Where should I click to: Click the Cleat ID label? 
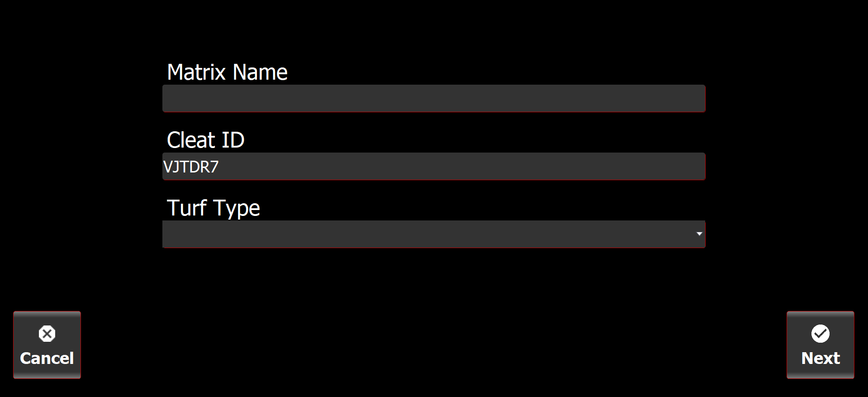[205, 140]
